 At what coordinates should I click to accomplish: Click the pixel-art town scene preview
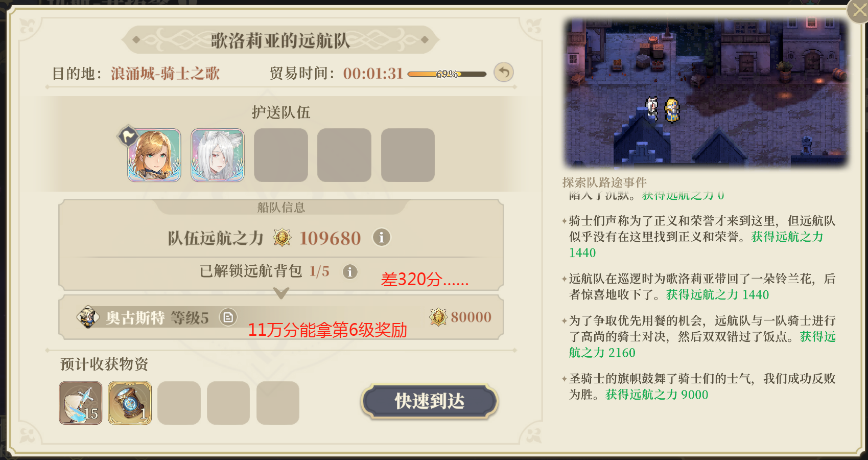pos(706,93)
